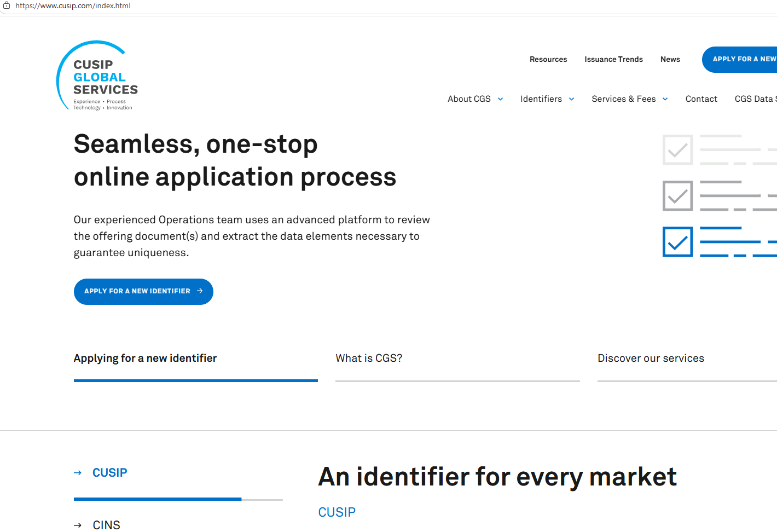Expand the About CGS dropdown chevron

pos(500,99)
